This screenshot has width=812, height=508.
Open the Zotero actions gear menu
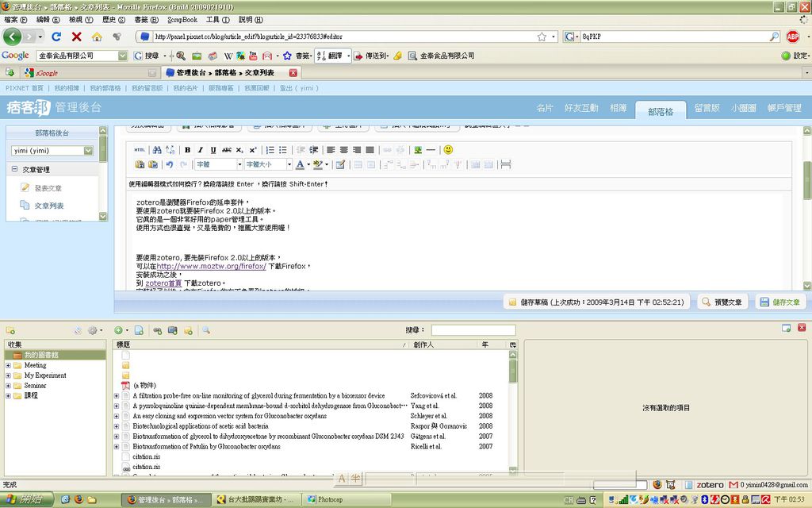coord(94,330)
